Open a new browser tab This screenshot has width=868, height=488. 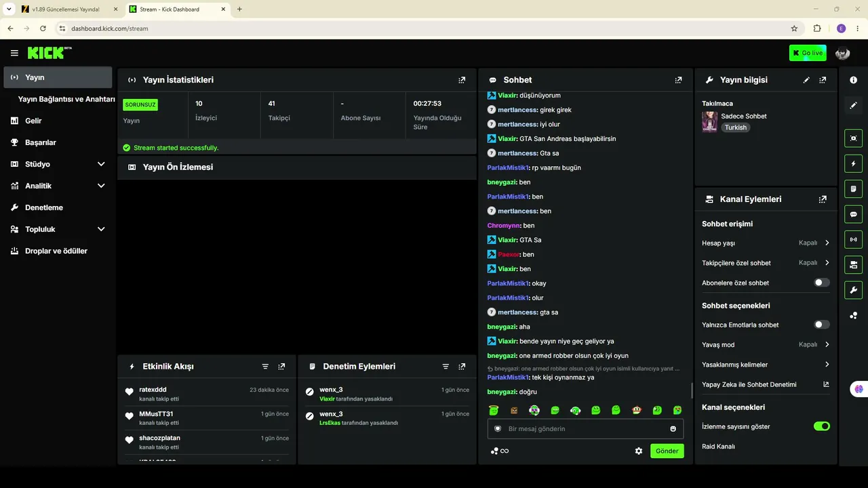239,9
